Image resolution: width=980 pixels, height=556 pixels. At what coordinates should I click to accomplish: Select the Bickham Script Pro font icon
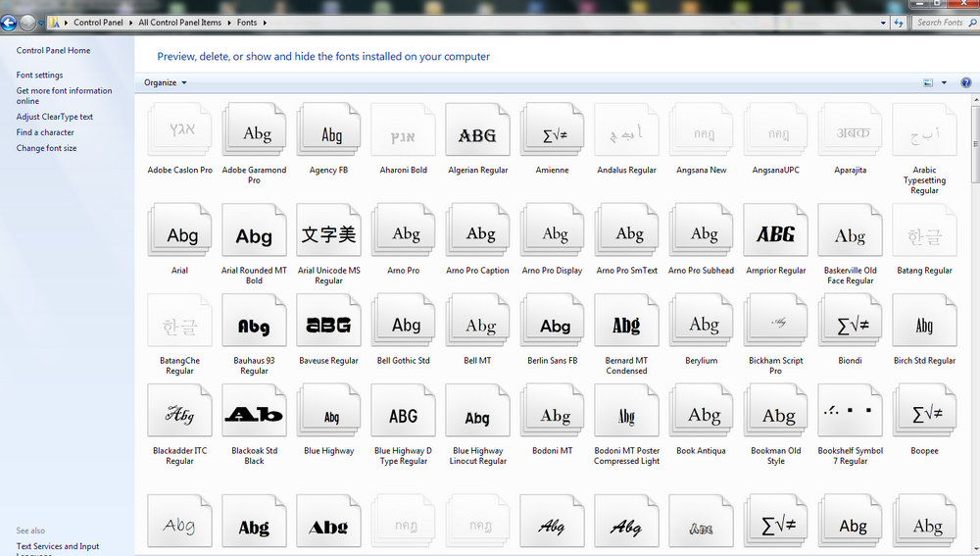tap(775, 321)
